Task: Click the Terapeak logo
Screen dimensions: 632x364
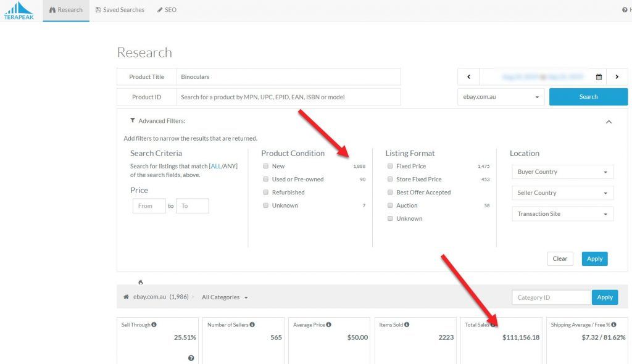Action: point(19,10)
